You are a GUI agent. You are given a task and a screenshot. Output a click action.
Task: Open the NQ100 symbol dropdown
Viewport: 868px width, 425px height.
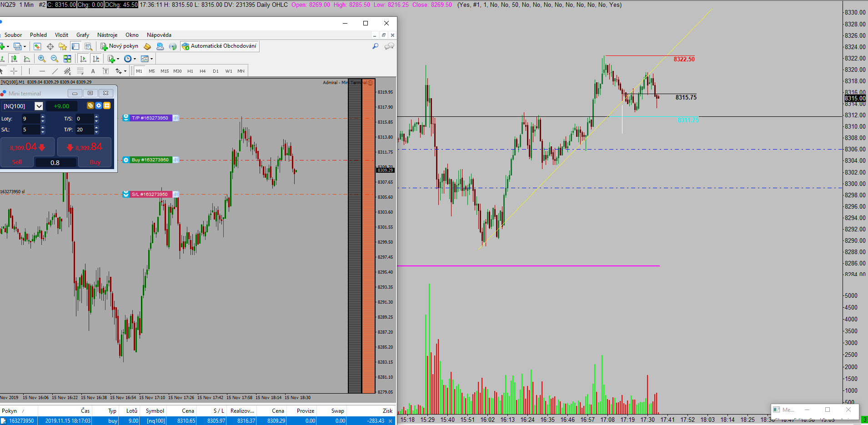39,106
